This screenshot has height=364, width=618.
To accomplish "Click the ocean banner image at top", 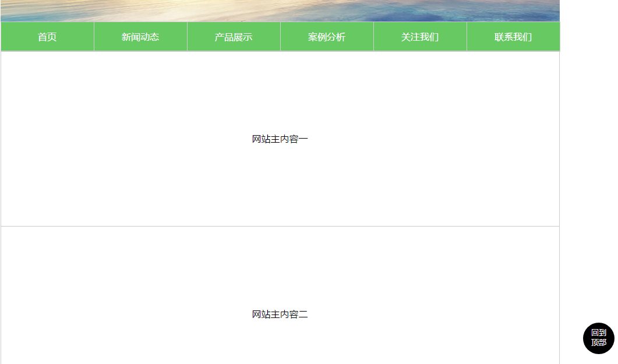I will coord(280,10).
